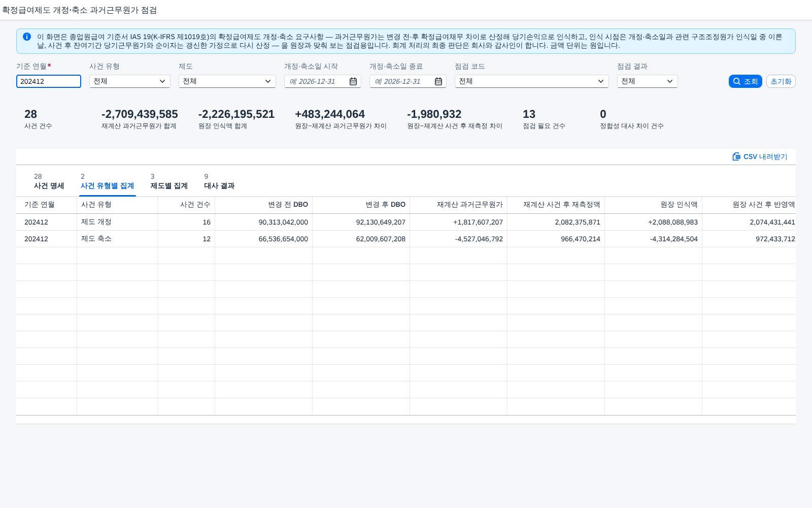Switch to the 사건 명세 tab
The height and width of the screenshot is (508, 812).
tap(49, 181)
